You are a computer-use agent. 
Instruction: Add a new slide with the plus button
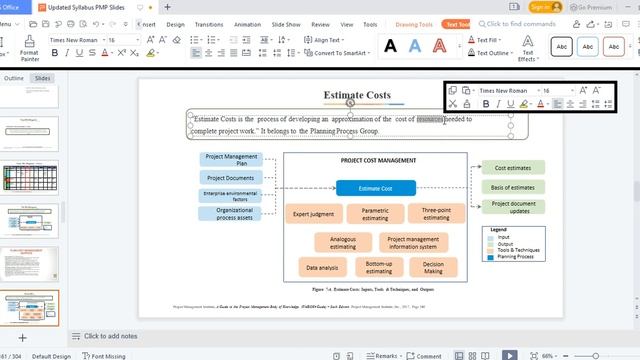tap(22, 338)
